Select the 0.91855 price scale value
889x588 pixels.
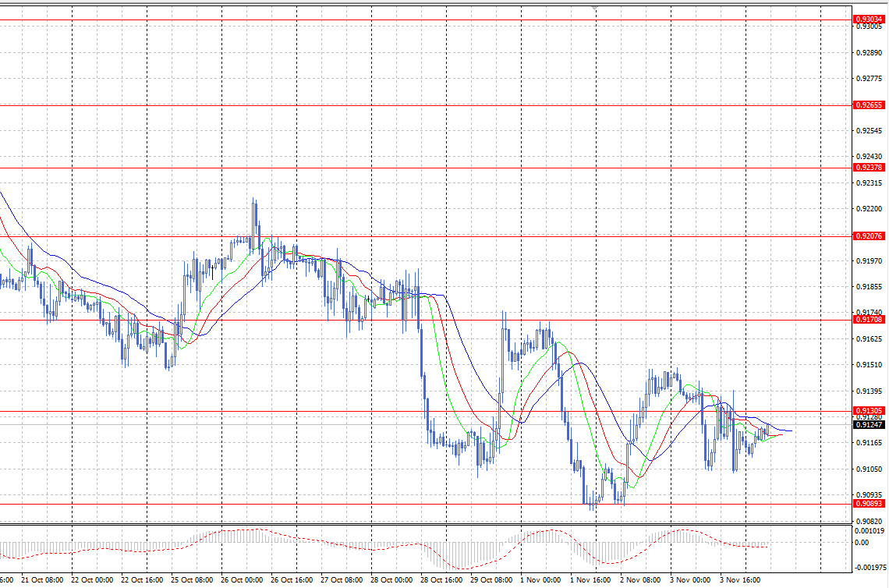pyautogui.click(x=870, y=287)
